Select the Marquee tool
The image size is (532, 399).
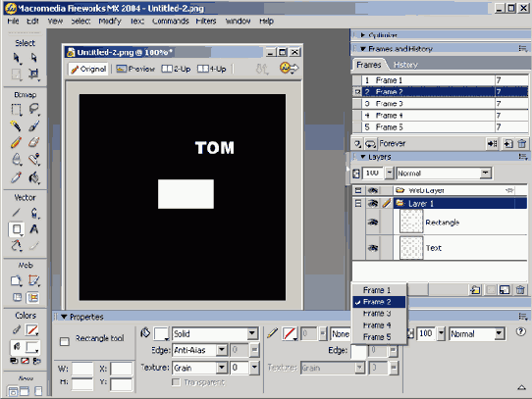[16, 109]
